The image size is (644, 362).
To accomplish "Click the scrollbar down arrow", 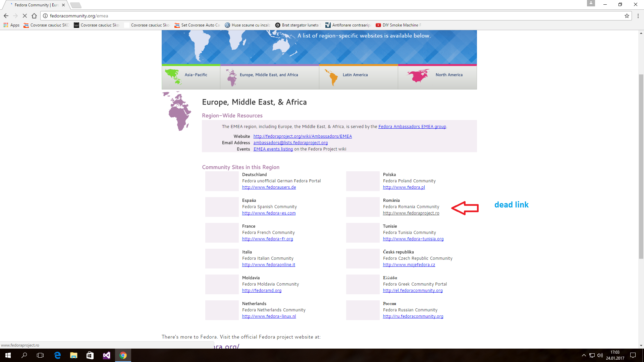I will (x=641, y=345).
